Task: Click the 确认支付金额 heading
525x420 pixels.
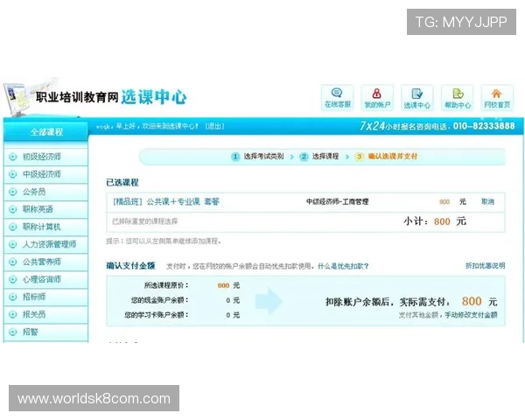Action: (x=130, y=266)
